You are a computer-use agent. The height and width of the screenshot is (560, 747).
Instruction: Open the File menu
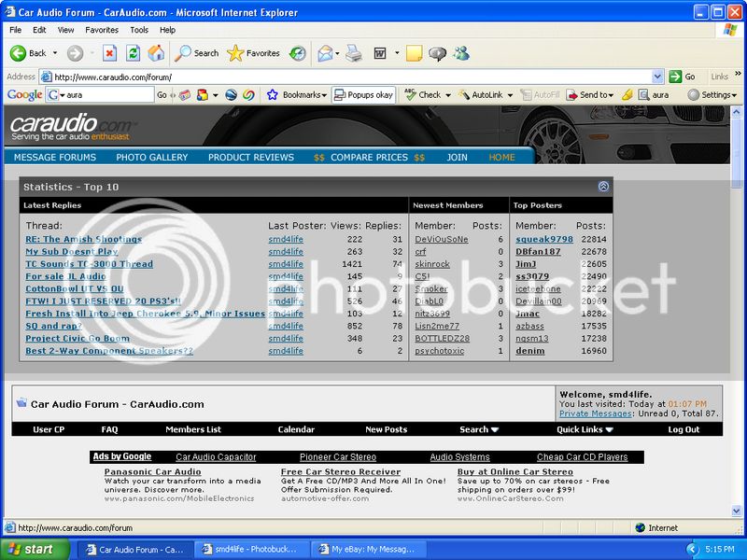[15, 30]
